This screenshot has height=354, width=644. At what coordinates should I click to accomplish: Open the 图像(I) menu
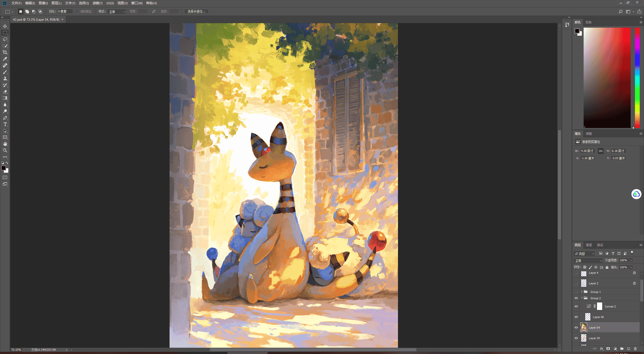coord(43,3)
